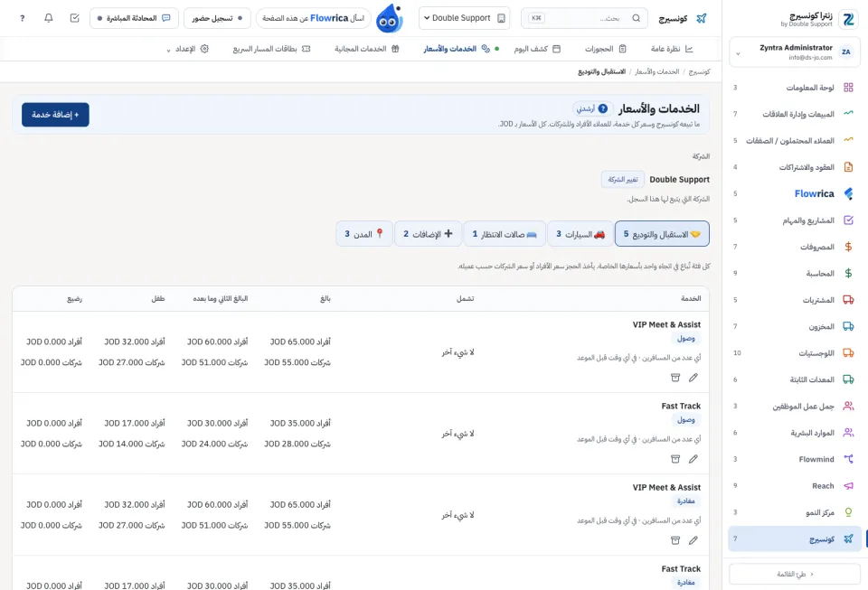Archive the VIP Meet & Assist مغادرة service
Viewport: 868px width, 590px height.
(x=675, y=540)
